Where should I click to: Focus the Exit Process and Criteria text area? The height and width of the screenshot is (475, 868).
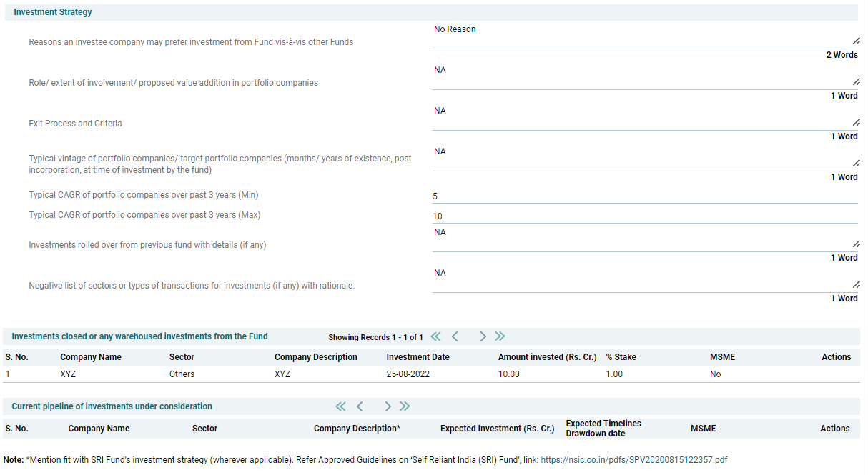coord(643,117)
